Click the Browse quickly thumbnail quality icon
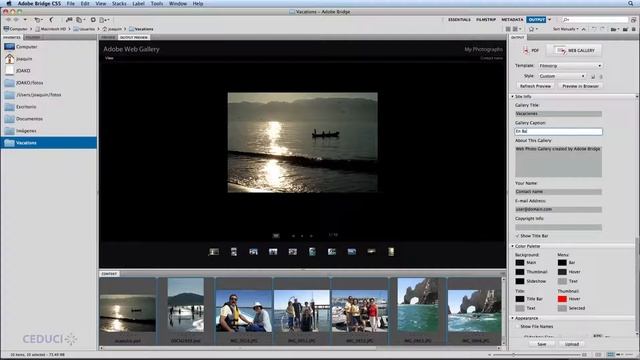 click(x=508, y=29)
